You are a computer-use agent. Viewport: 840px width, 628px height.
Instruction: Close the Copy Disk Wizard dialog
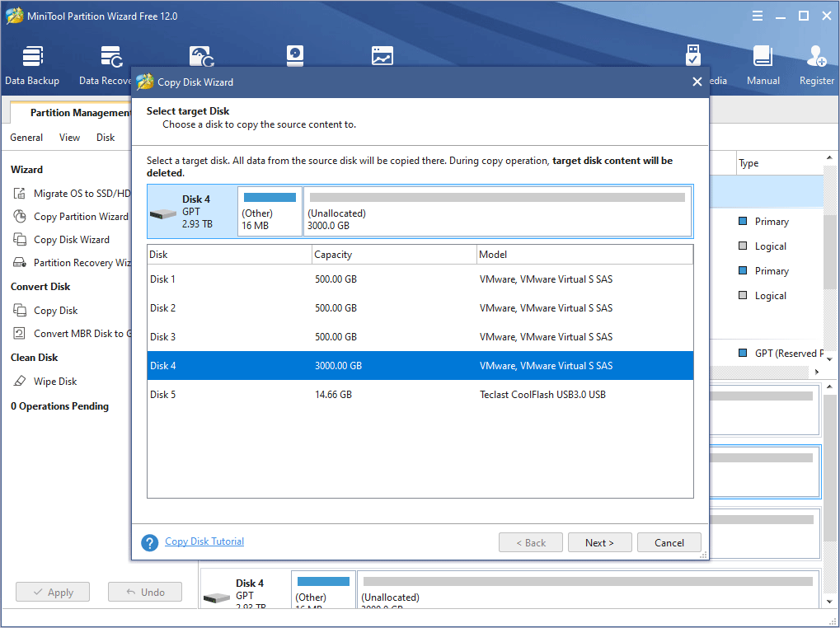pyautogui.click(x=697, y=82)
